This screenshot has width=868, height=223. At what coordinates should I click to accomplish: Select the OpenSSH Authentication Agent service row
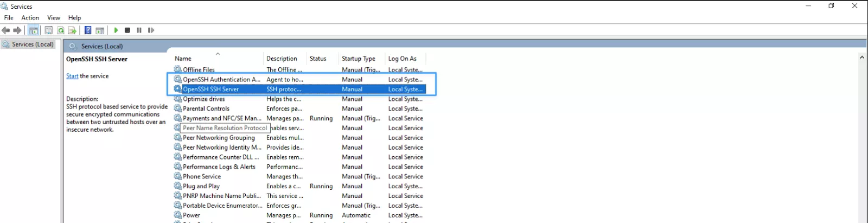click(221, 80)
